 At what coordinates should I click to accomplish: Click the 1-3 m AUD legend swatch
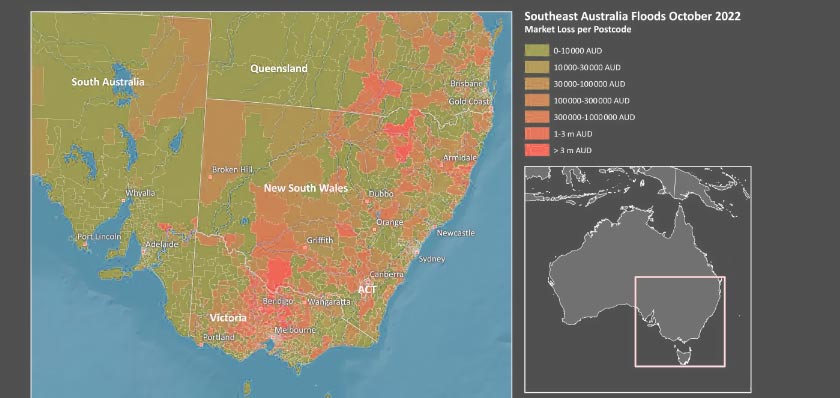point(537,134)
